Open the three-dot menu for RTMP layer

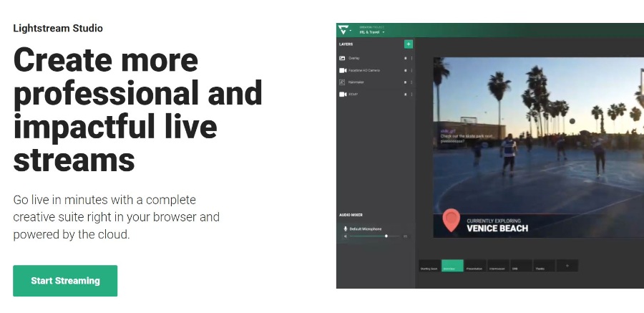tap(411, 95)
